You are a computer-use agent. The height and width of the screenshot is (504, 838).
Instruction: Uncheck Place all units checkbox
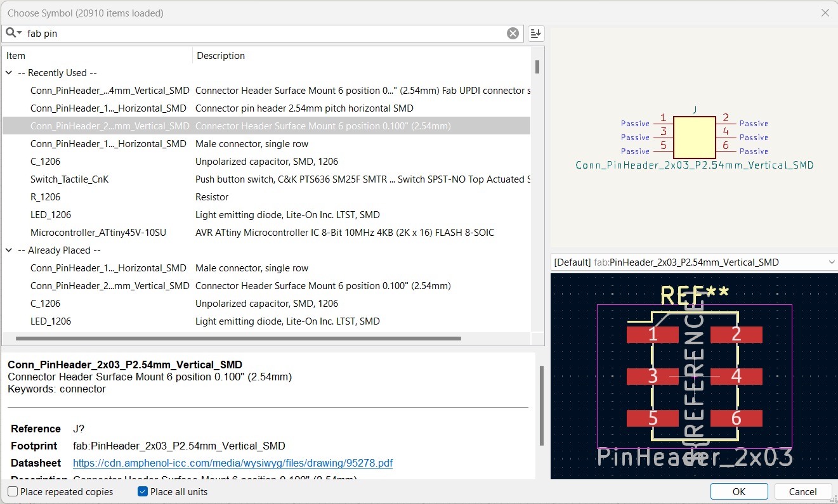(143, 491)
